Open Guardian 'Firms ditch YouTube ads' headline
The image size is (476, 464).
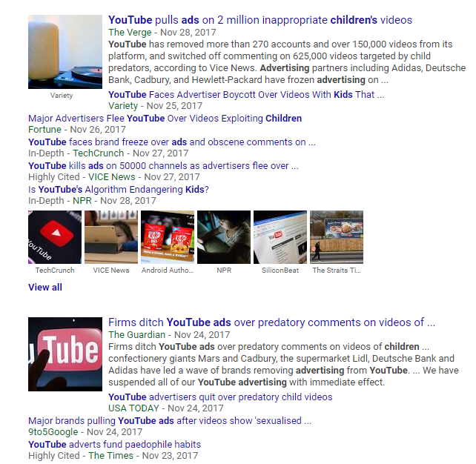[271, 322]
